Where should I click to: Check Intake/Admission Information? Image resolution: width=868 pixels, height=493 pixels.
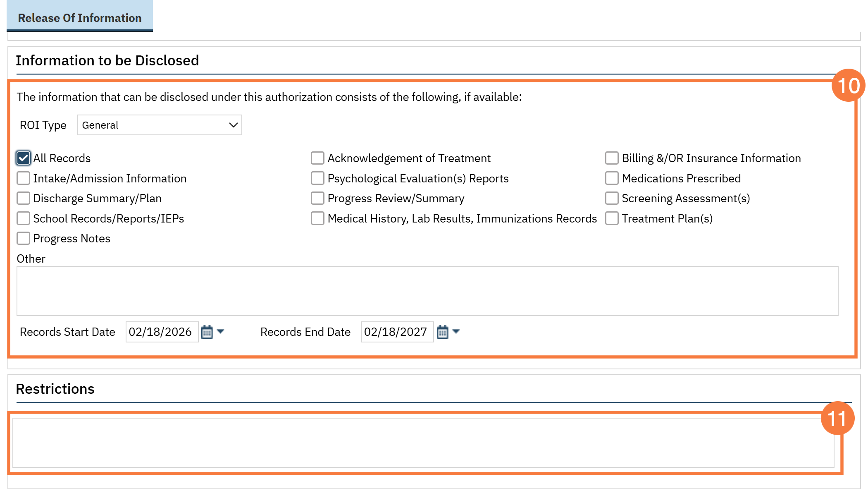pyautogui.click(x=24, y=178)
